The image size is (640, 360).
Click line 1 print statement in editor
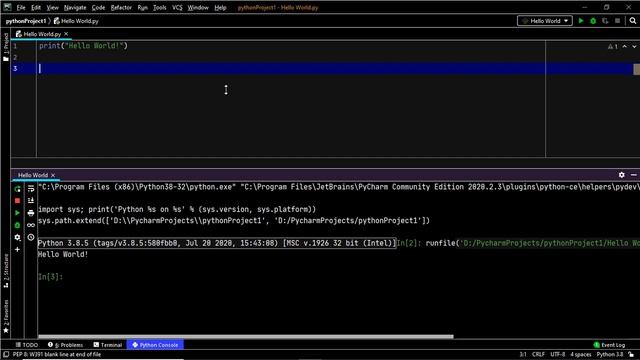click(x=83, y=46)
